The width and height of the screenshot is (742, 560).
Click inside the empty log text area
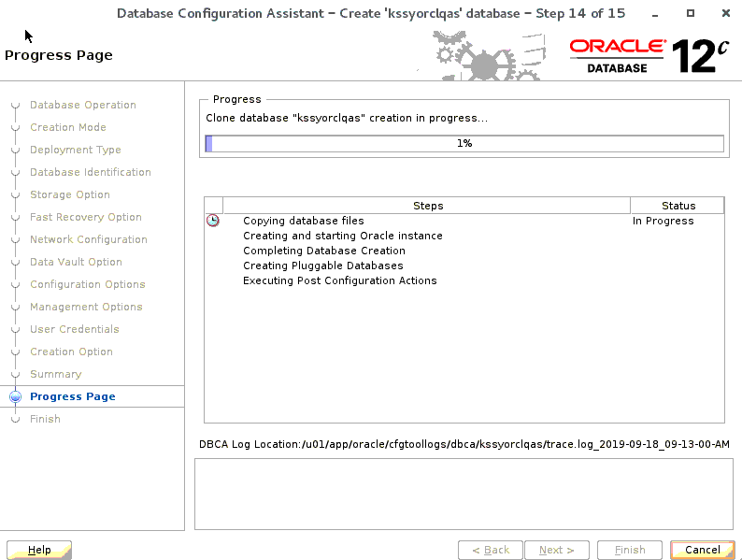(463, 495)
